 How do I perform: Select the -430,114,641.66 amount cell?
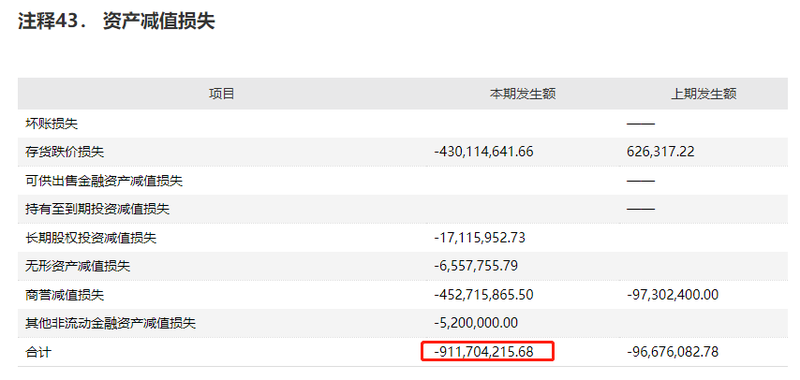[484, 151]
